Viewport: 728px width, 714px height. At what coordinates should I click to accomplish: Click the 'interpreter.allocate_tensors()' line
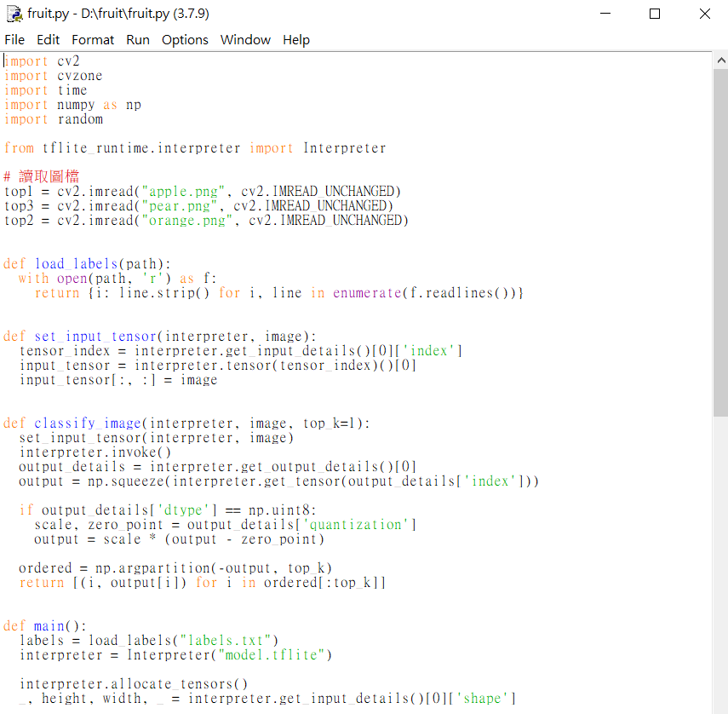[x=134, y=684]
